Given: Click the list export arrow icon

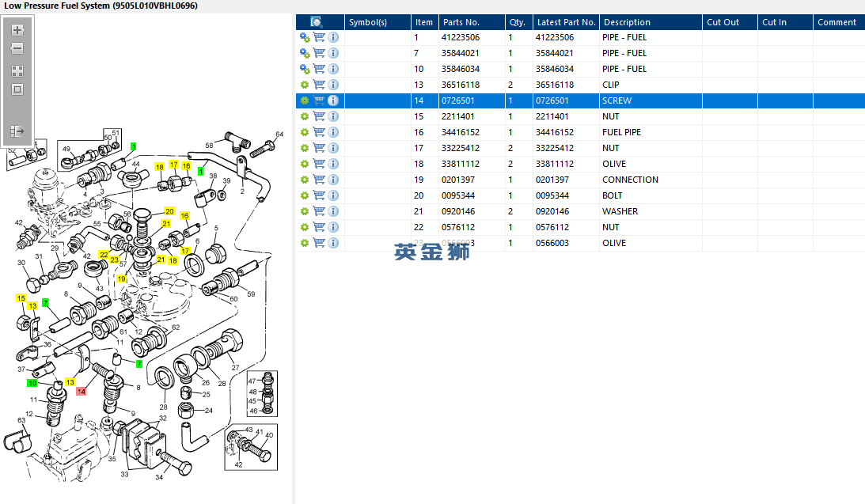Looking at the screenshot, I should pyautogui.click(x=17, y=131).
